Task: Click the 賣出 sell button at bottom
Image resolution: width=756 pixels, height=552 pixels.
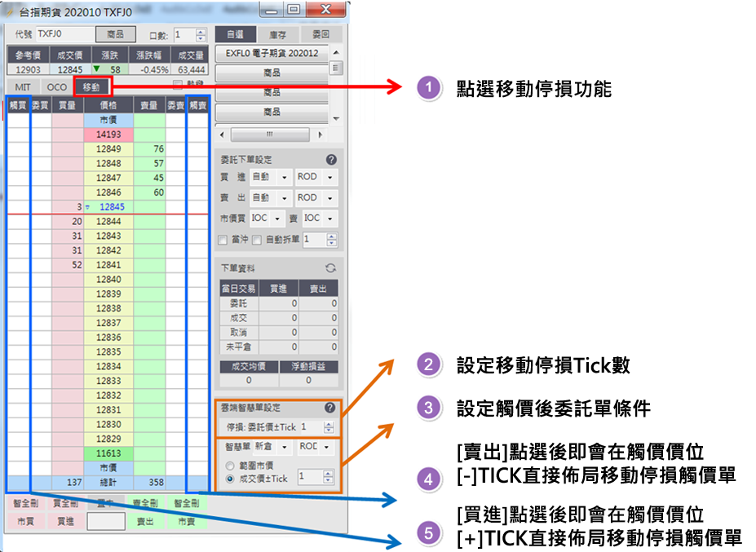Action: [x=146, y=521]
